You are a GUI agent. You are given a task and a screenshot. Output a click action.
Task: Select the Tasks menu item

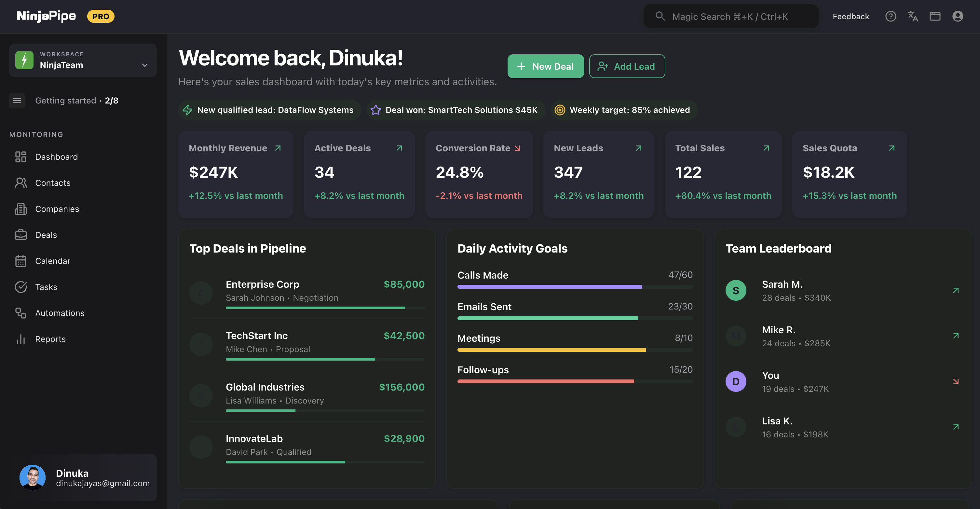coord(46,287)
